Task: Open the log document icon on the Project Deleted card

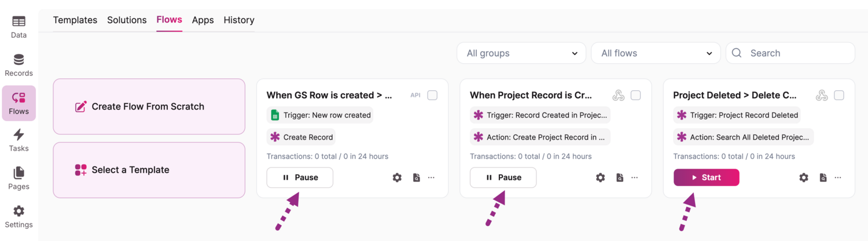Action: click(823, 178)
